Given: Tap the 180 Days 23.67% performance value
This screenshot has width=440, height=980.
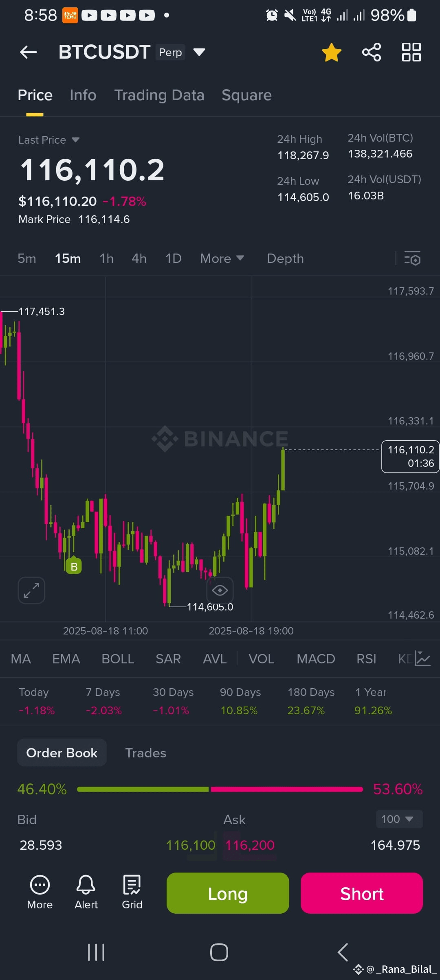Looking at the screenshot, I should click(x=306, y=711).
